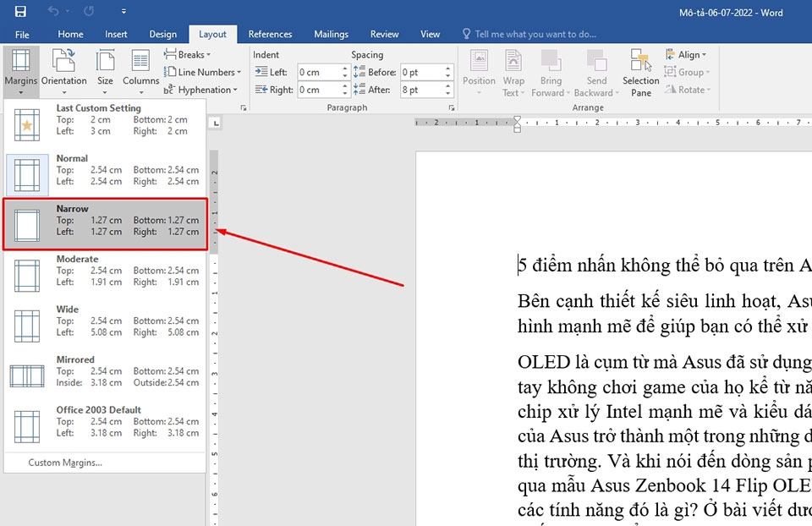Click the tab selector at ruler corner
The height and width of the screenshot is (526, 812).
216,123
